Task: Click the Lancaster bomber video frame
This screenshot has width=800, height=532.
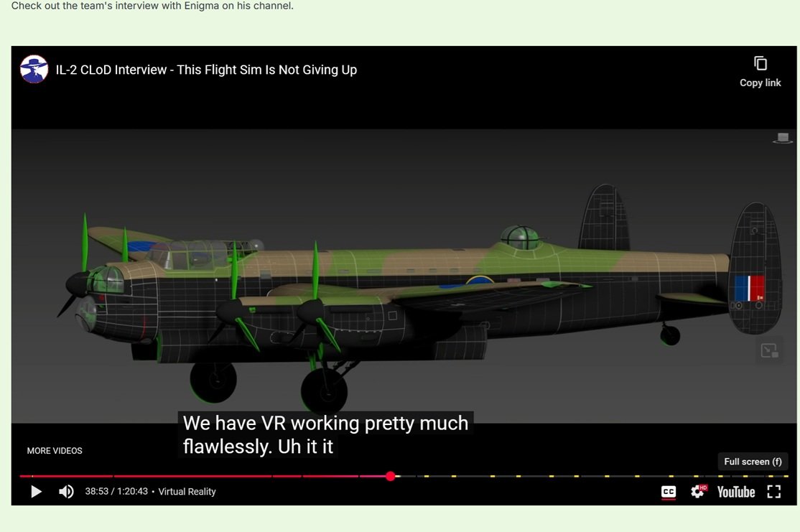Action: click(404, 276)
